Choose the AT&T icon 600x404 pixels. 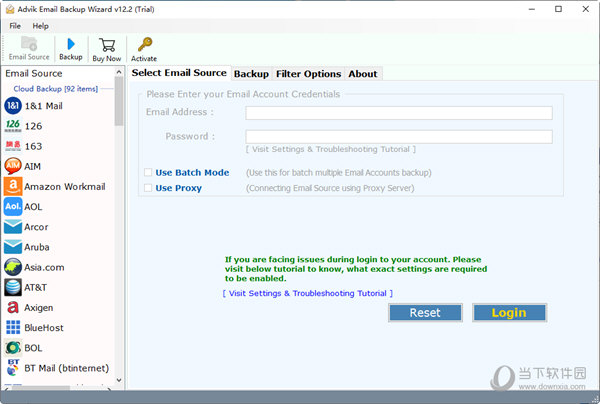tap(13, 287)
